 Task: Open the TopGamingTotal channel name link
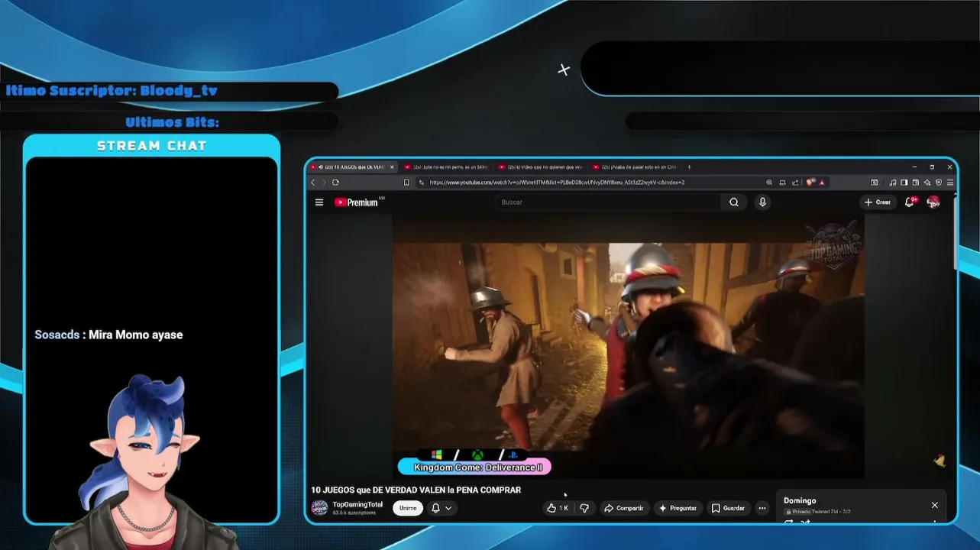pyautogui.click(x=357, y=504)
